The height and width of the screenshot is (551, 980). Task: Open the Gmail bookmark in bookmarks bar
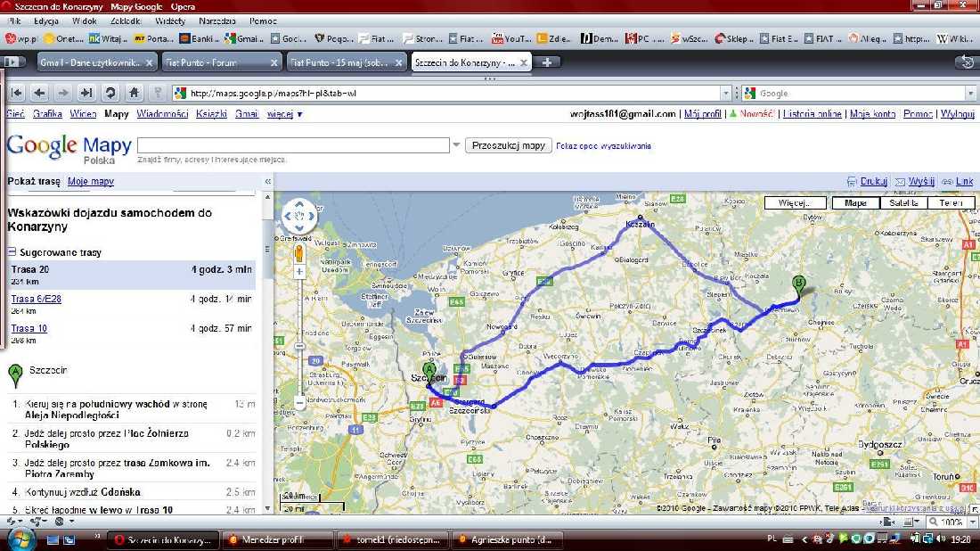(244, 38)
